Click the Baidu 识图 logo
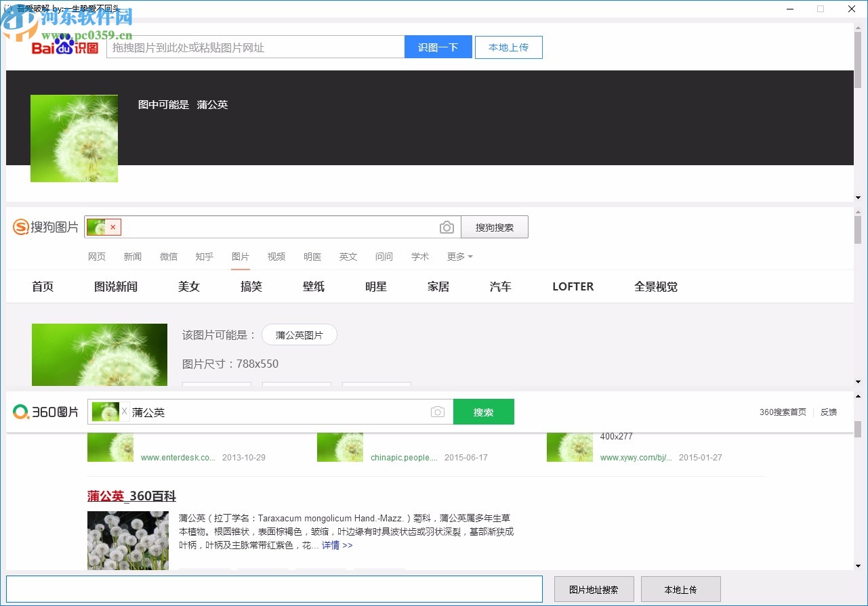Screen dimensions: 868x606 (x=63, y=47)
